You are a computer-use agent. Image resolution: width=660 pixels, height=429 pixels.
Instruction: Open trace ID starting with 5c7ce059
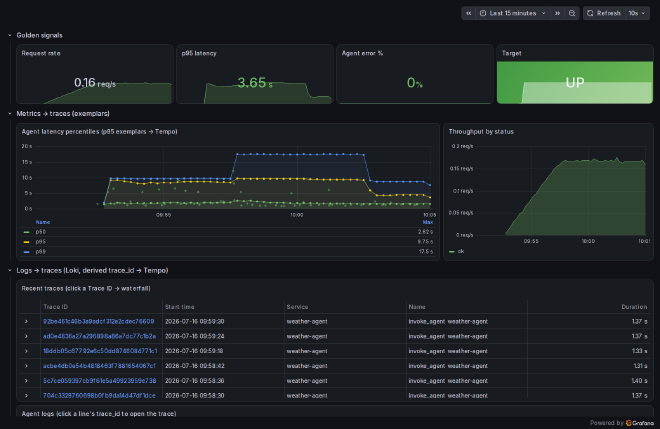click(99, 381)
